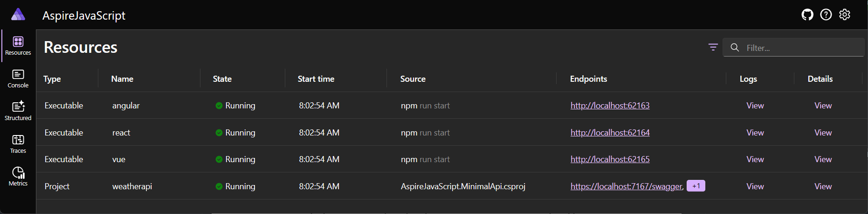Open resource type filter icon

click(713, 47)
